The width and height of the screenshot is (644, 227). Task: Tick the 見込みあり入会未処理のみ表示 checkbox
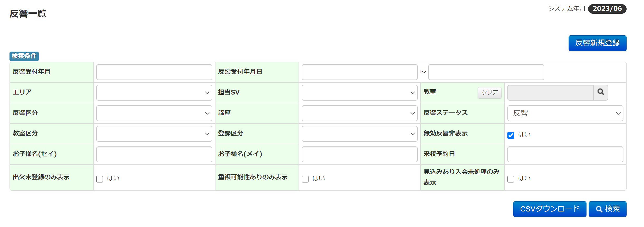click(511, 179)
